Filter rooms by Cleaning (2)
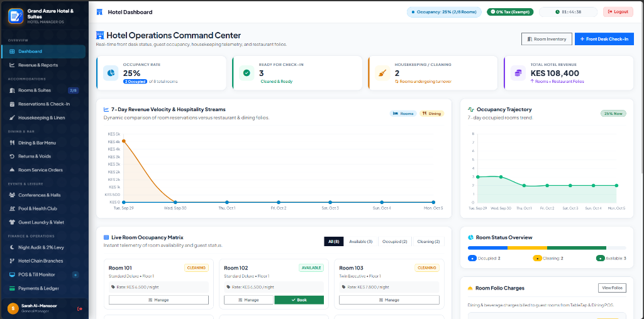 click(x=428, y=242)
